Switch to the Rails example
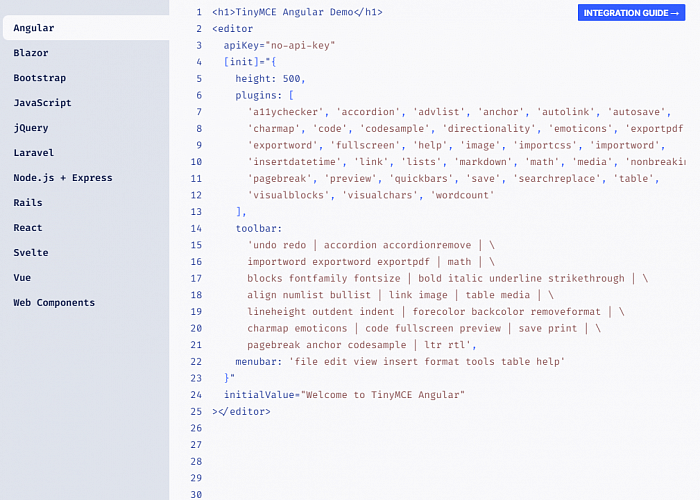700x500 pixels. 28,203
